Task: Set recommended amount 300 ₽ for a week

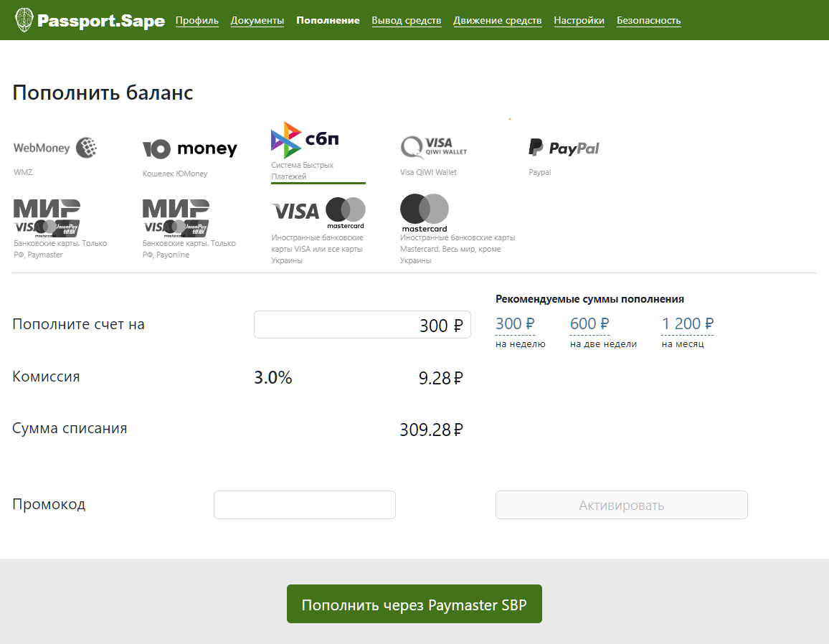Action: 515,323
